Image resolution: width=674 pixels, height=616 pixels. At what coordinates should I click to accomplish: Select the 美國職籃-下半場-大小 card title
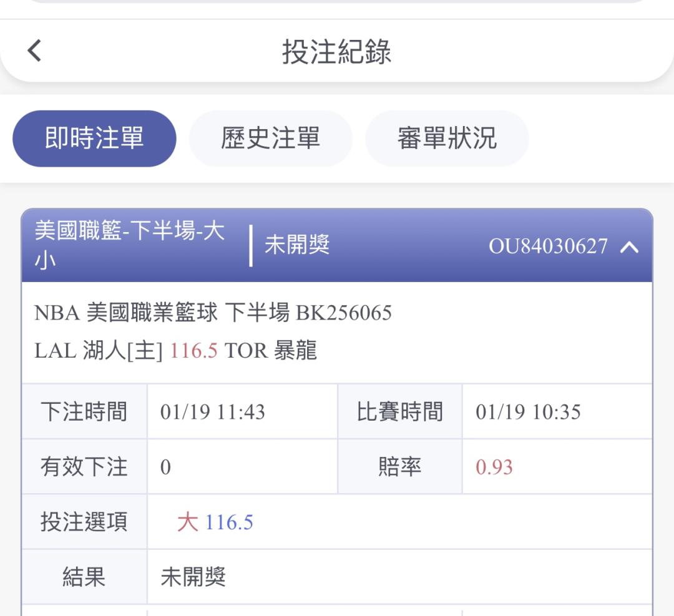tap(129, 245)
